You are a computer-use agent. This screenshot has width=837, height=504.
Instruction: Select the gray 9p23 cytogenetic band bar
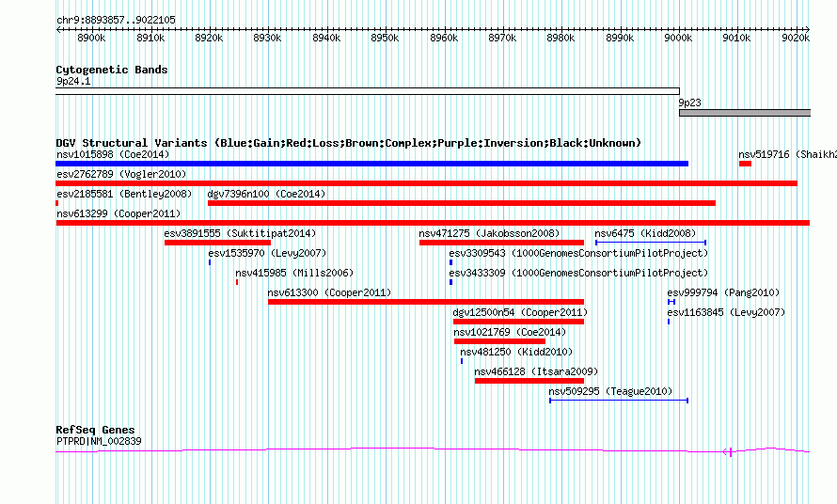point(745,113)
